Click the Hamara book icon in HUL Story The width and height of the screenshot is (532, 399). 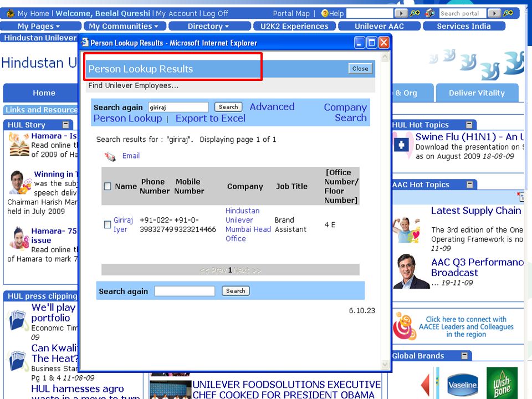[x=19, y=145]
